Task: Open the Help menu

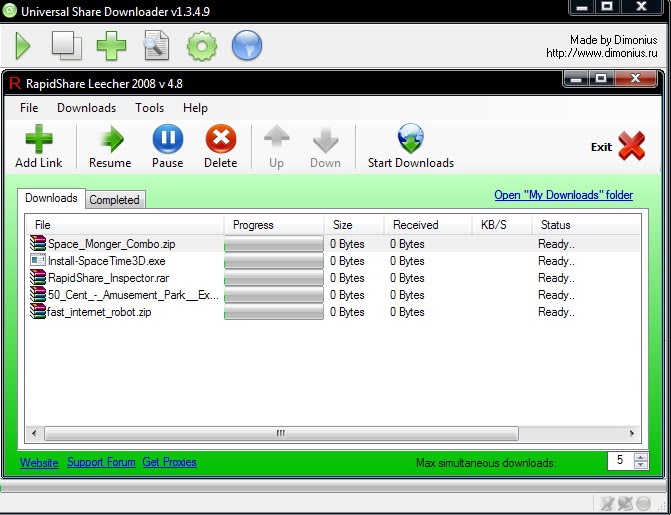Action: pyautogui.click(x=195, y=108)
